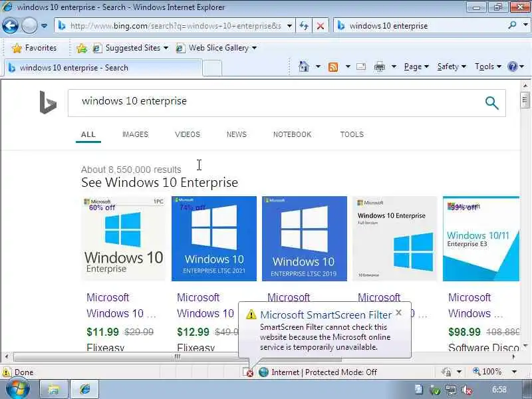Click the muted volume tray icon
532x399 pixels.
467,390
